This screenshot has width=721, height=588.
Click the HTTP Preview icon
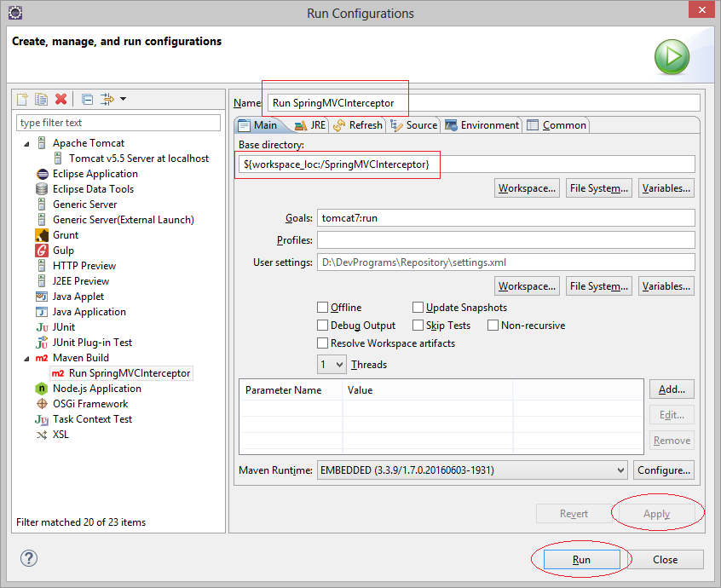[x=42, y=266]
